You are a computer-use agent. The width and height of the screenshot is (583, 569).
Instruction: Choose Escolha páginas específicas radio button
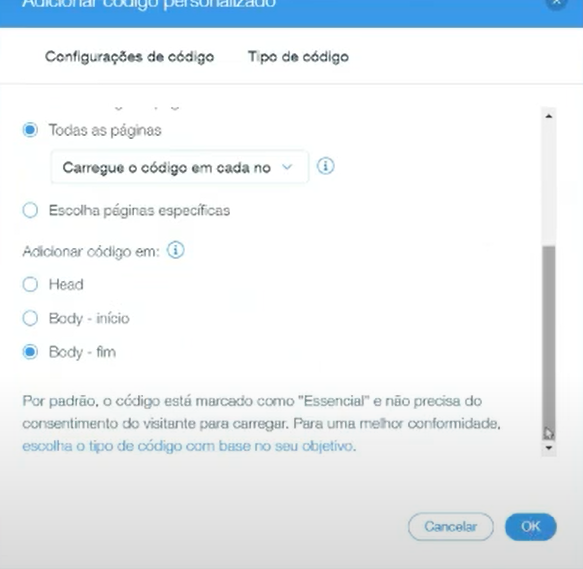[x=30, y=210]
